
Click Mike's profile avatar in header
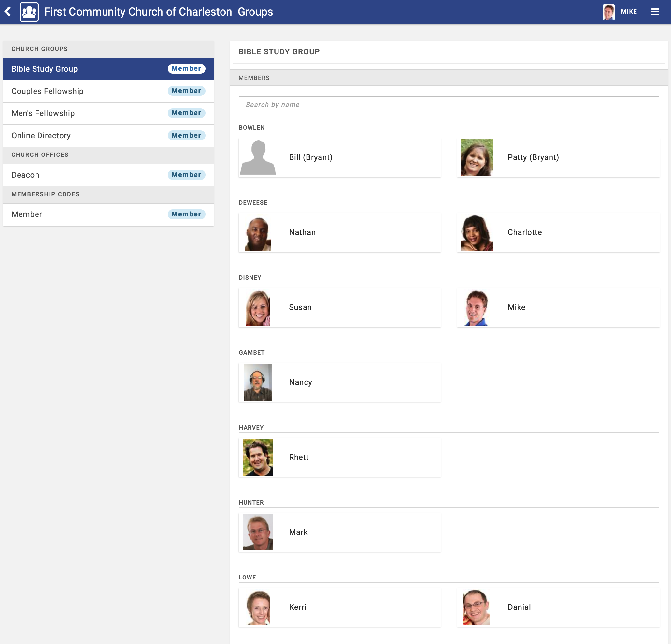coord(608,12)
